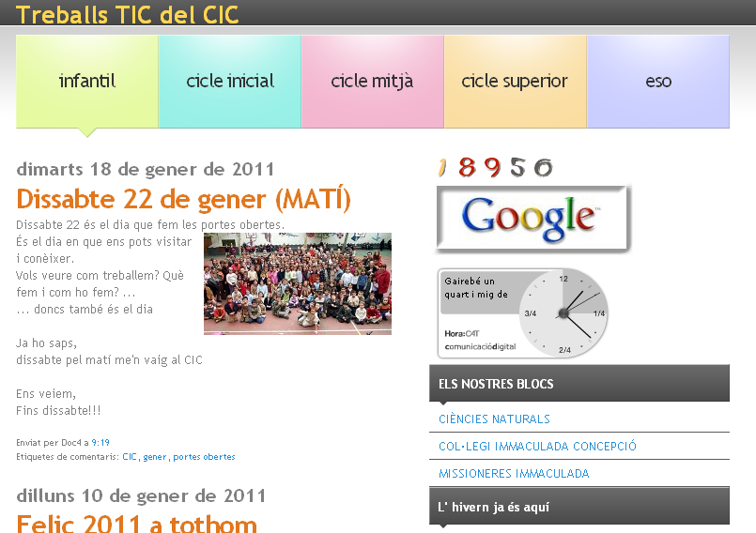Filter by CIC label
Screen dimensions: 756x533
coord(130,457)
